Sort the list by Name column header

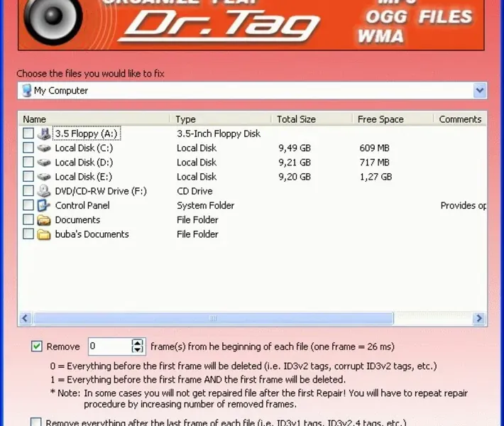click(x=94, y=119)
